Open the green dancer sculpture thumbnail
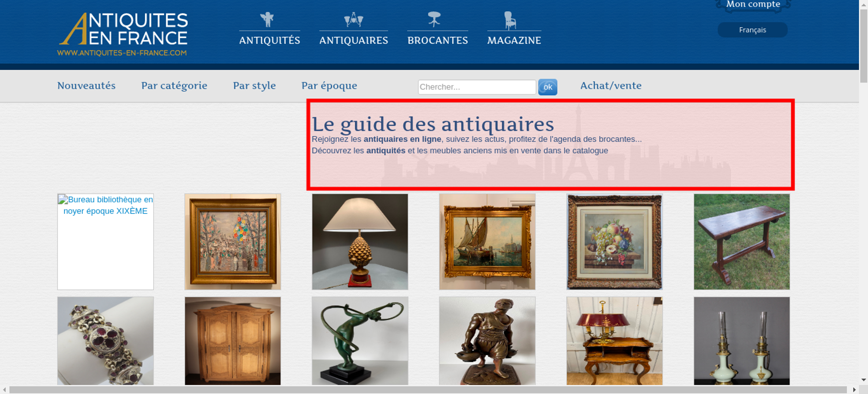This screenshot has width=868, height=394. (x=360, y=341)
